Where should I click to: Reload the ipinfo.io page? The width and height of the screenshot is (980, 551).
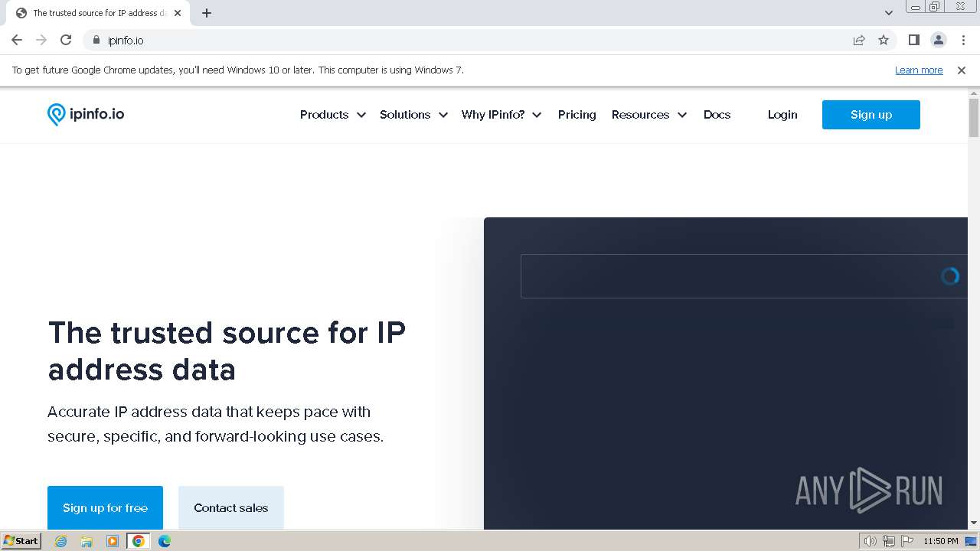click(66, 41)
